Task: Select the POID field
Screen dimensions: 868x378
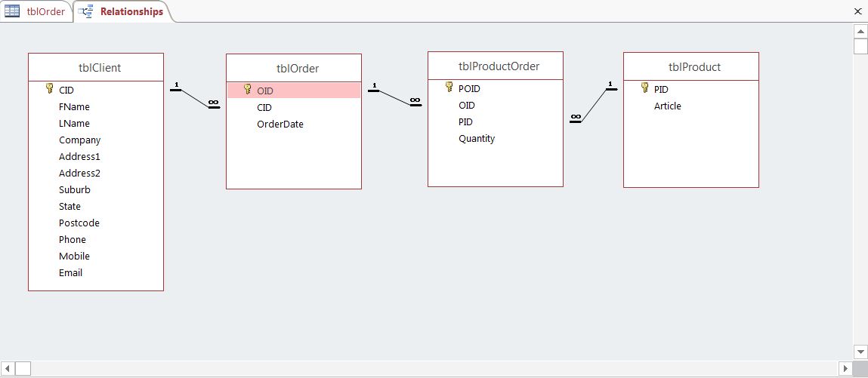Action: [469, 88]
